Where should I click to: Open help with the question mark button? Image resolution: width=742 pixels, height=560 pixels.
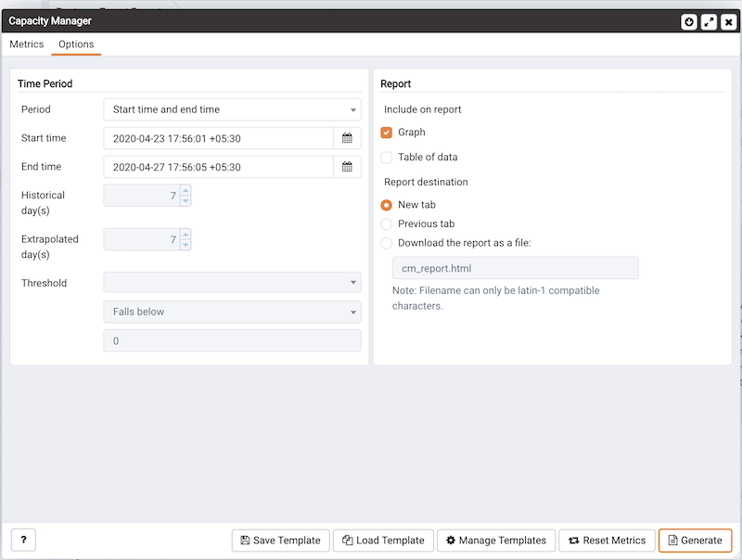click(24, 540)
